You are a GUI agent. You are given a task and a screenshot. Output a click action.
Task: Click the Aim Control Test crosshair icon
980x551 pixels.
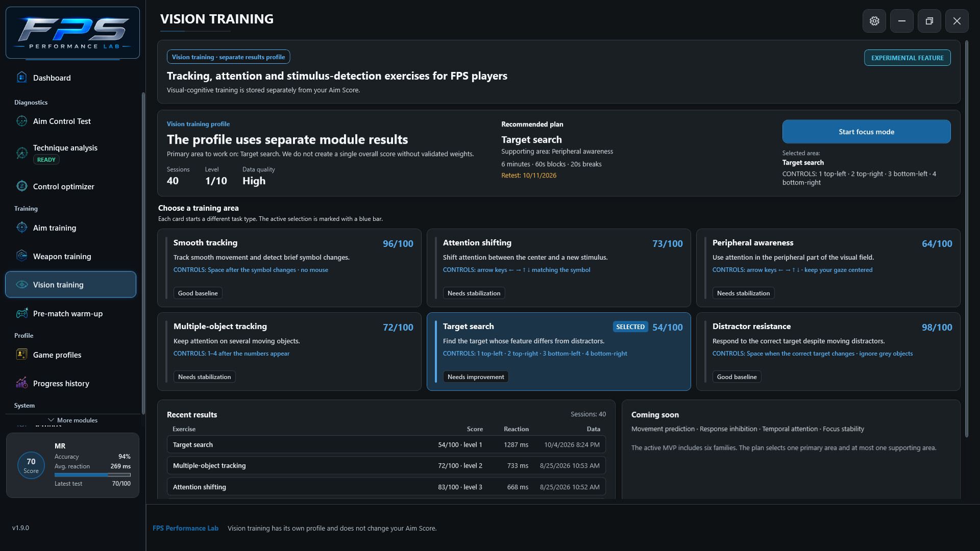pos(21,121)
